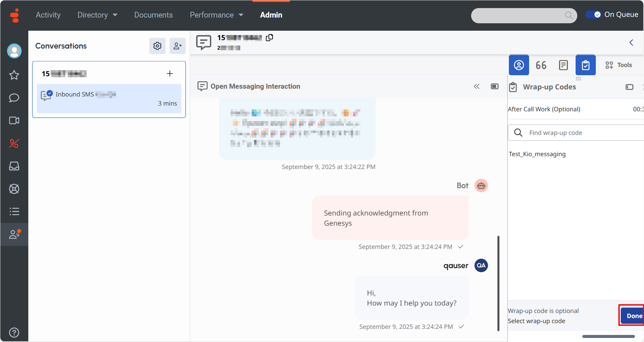Open the Admin menu
The width and height of the screenshot is (644, 342).
coord(271,15)
